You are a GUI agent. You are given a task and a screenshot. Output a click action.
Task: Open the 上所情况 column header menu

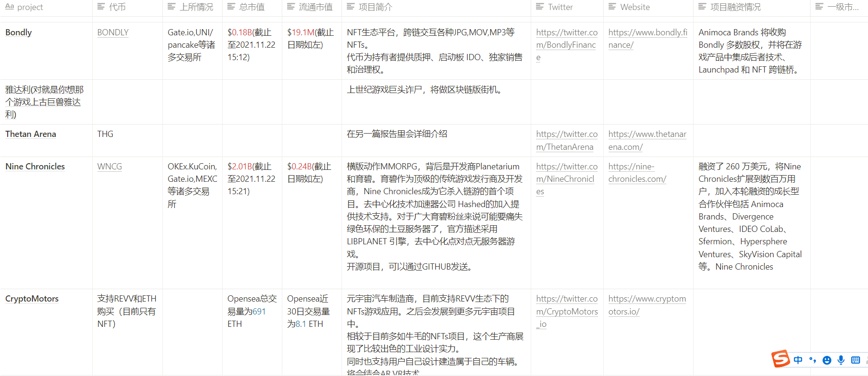click(x=193, y=7)
